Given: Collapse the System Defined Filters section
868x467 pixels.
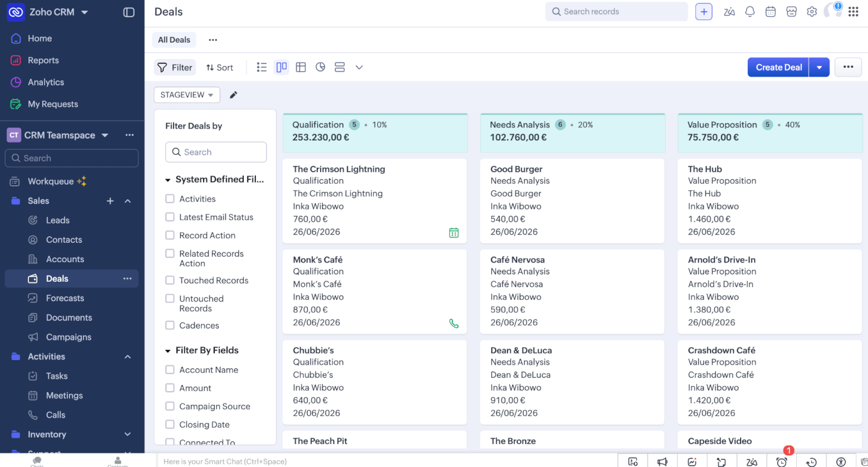Looking at the screenshot, I should (x=168, y=180).
